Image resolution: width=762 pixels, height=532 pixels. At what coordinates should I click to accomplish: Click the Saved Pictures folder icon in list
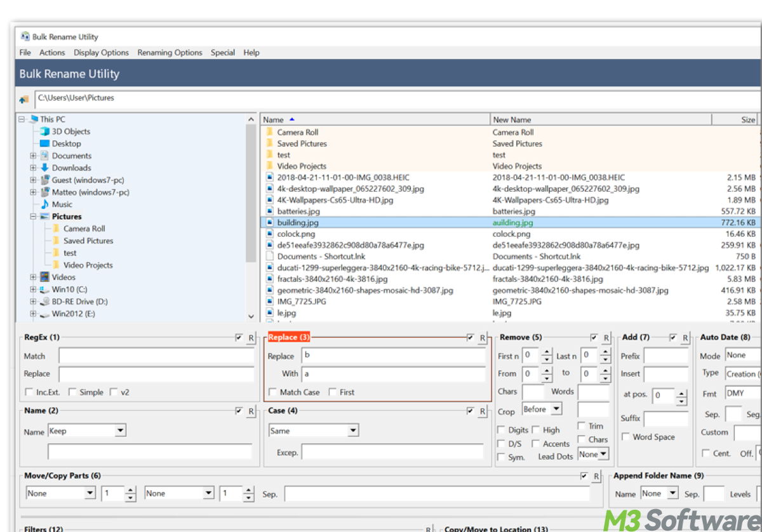pos(269,143)
